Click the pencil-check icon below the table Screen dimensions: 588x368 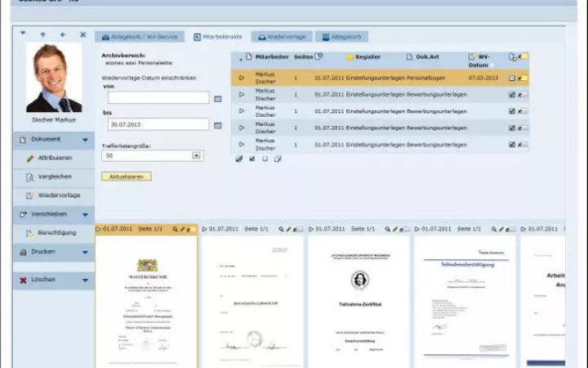coord(238,159)
